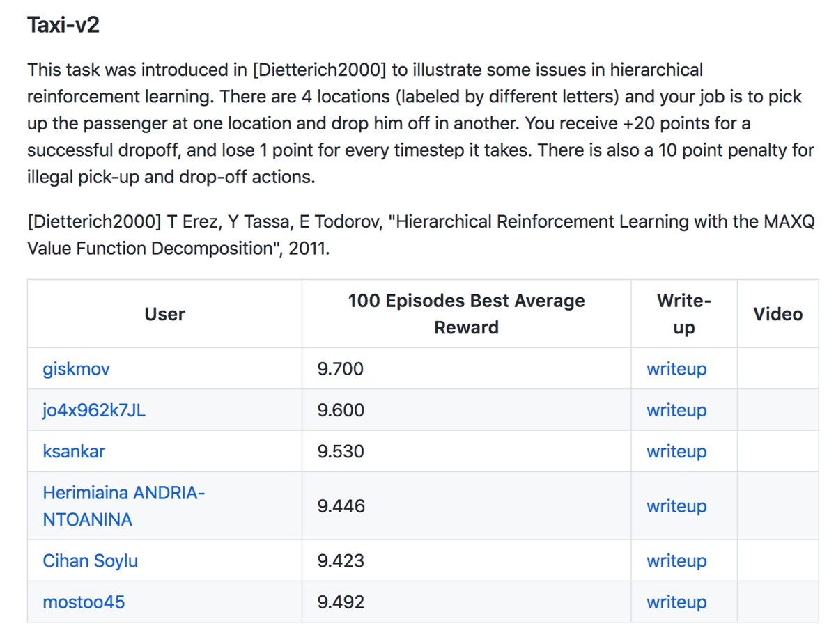The height and width of the screenshot is (644, 836).
Task: Open jo4x962k7JL user link
Action: coord(94,410)
